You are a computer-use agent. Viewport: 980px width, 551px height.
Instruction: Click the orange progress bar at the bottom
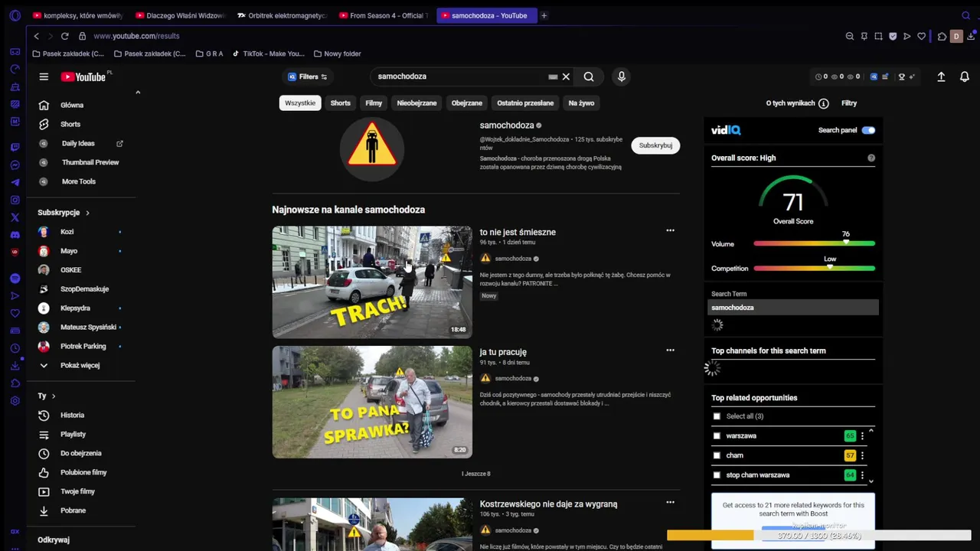pos(710,536)
